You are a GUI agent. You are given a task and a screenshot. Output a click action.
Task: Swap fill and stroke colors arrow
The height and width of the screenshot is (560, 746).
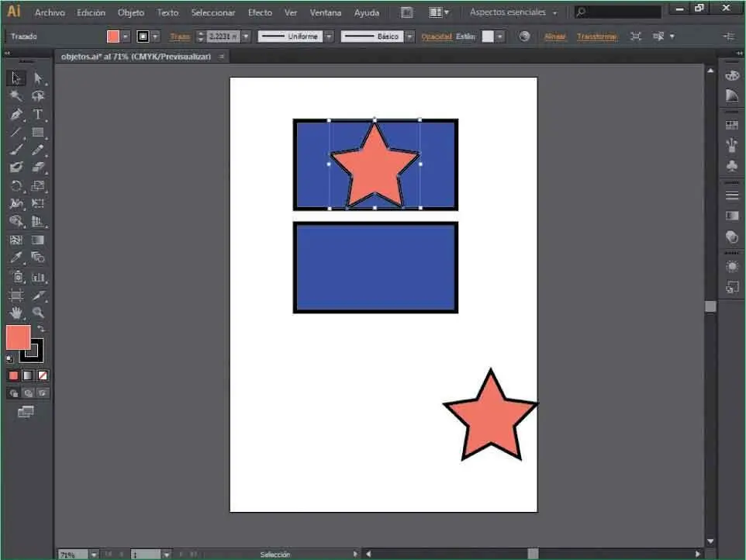[x=41, y=329]
